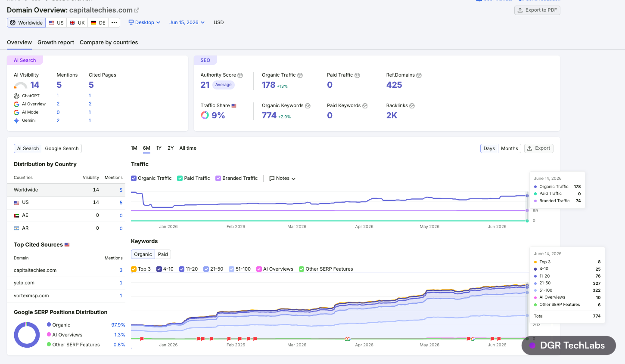625x364 pixels.
Task: Click the SERP positions donut chart
Action: (27, 335)
